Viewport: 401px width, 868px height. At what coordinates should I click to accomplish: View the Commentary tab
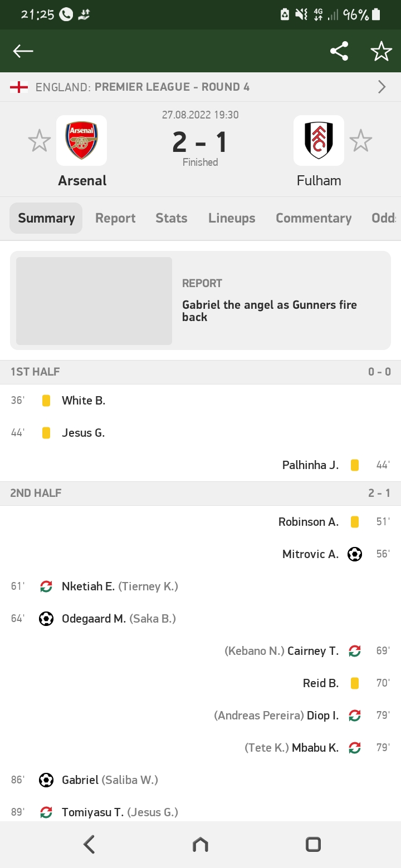[x=314, y=218]
